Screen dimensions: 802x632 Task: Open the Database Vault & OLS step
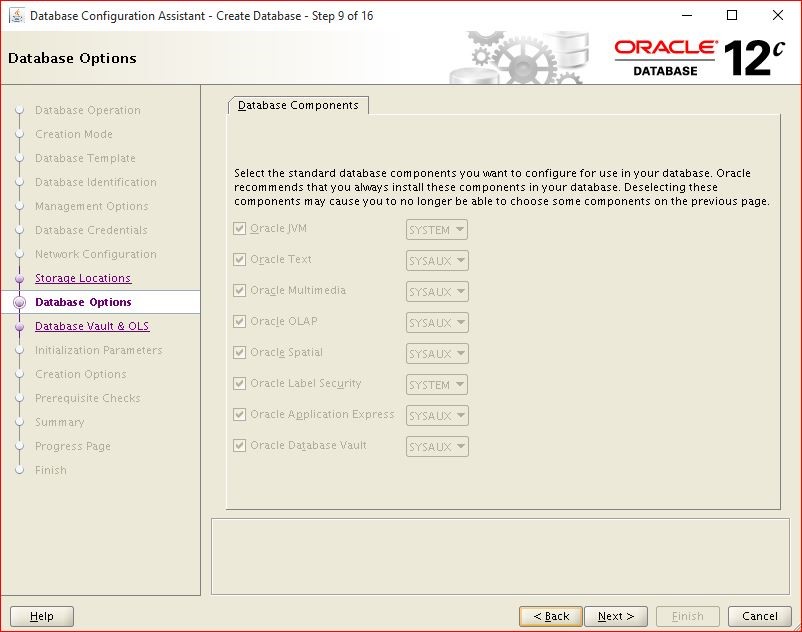click(92, 326)
